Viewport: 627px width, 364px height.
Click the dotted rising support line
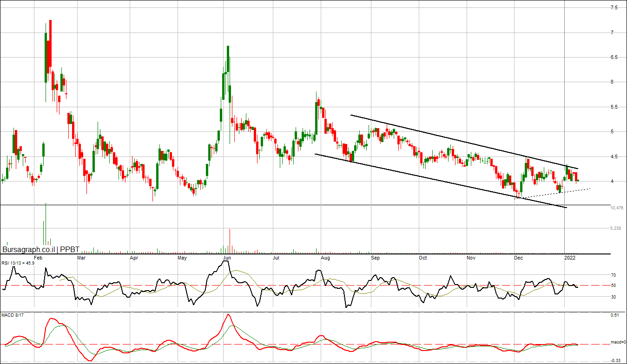552,194
